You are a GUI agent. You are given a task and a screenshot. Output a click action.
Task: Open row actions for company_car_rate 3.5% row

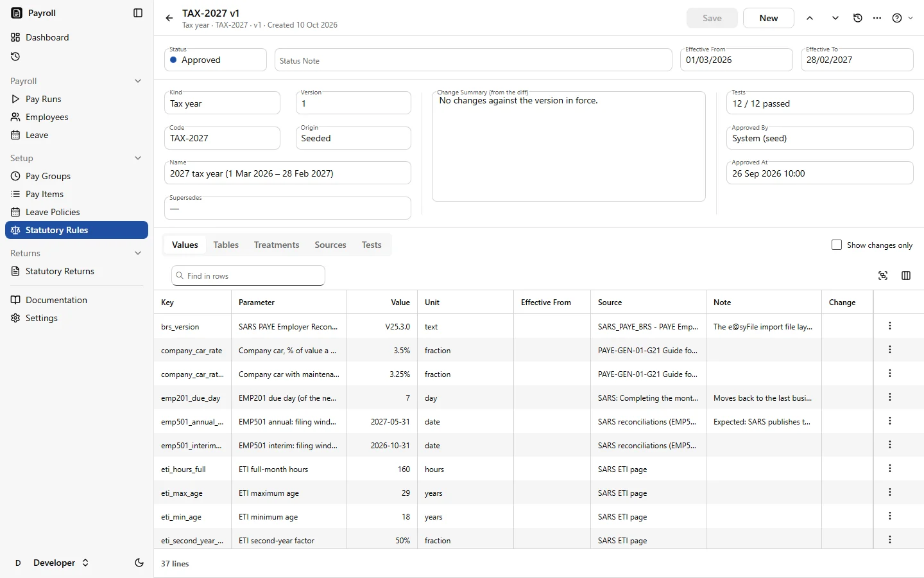890,350
